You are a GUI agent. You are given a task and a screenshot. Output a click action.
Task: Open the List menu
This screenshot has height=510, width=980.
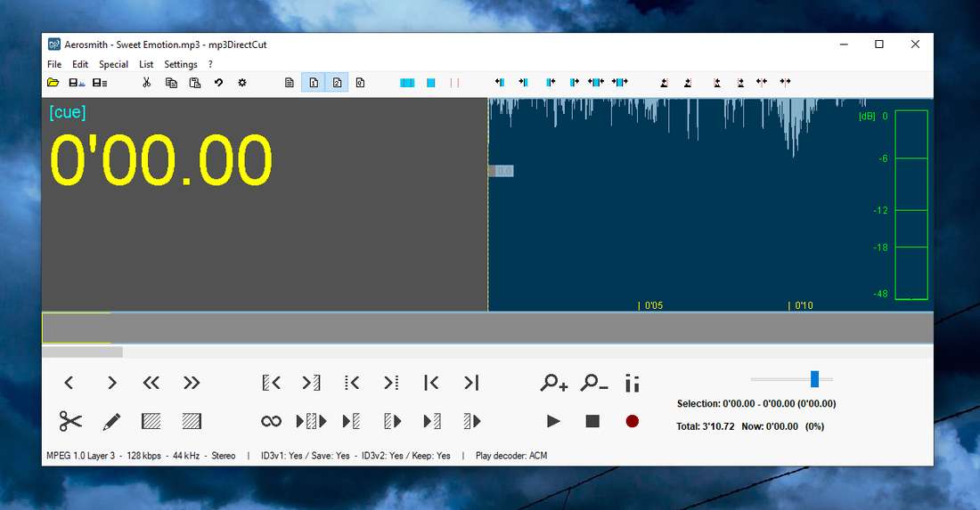[146, 64]
